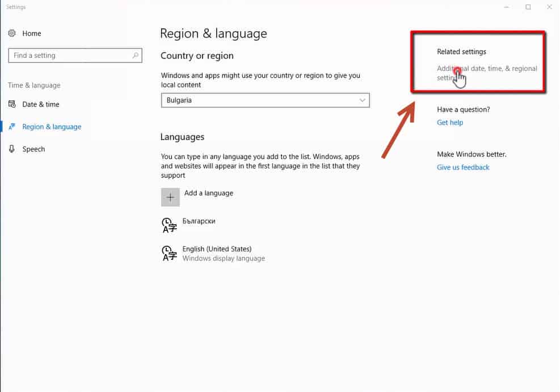Image resolution: width=560 pixels, height=392 pixels.
Task: Click the Get help link
Action: click(x=449, y=123)
